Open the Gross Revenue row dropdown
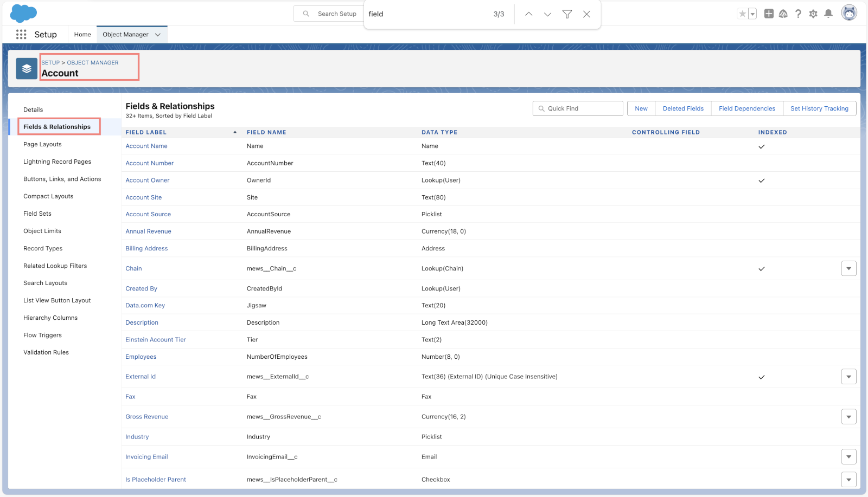 (x=848, y=417)
